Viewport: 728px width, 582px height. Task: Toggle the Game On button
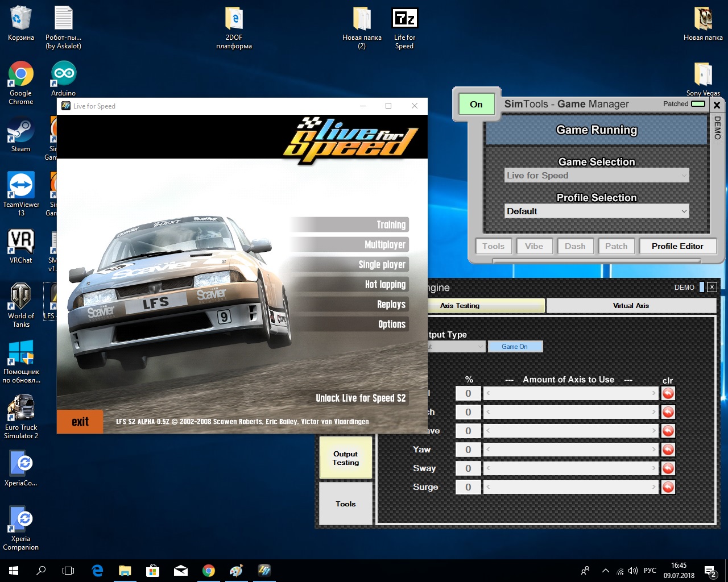515,347
